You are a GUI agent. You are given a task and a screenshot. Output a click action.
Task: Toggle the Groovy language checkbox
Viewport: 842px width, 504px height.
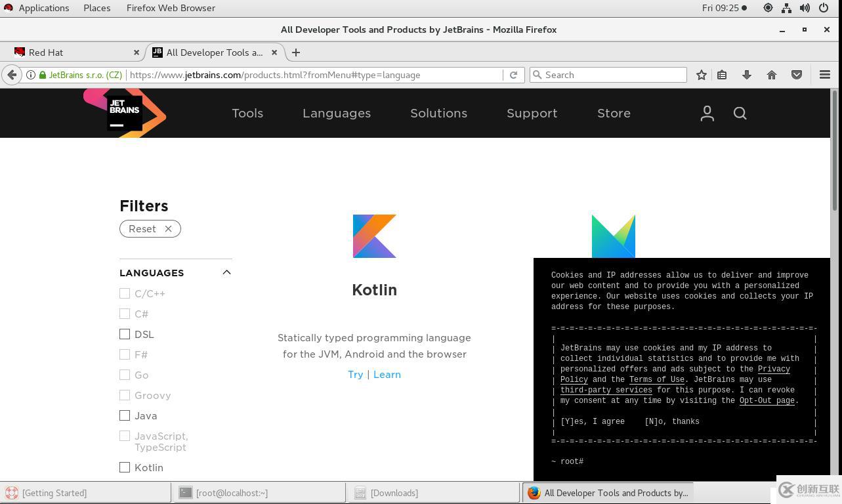point(125,395)
